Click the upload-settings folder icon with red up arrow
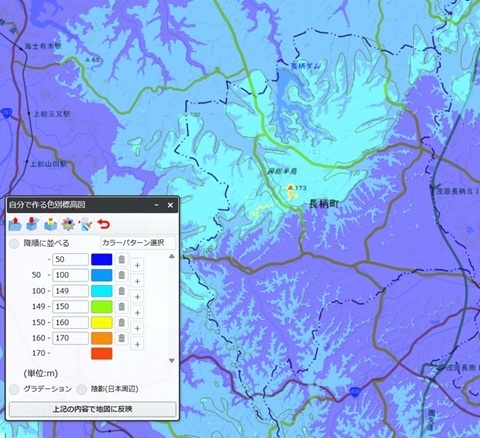The height and width of the screenshot is (438, 480). [x=15, y=224]
